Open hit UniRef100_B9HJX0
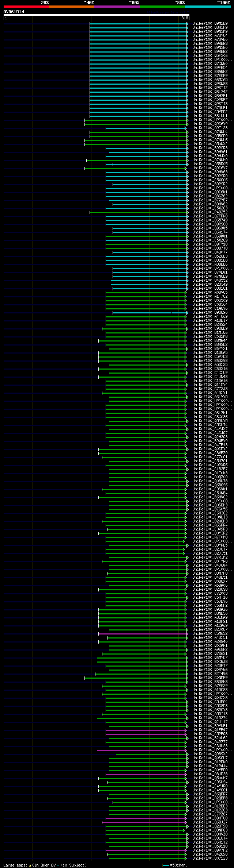 (x=210, y=156)
